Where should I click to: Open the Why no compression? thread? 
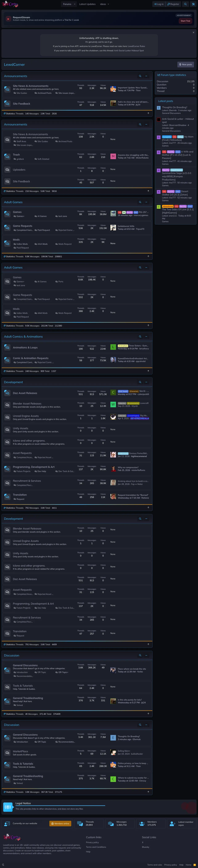click(128, 467)
